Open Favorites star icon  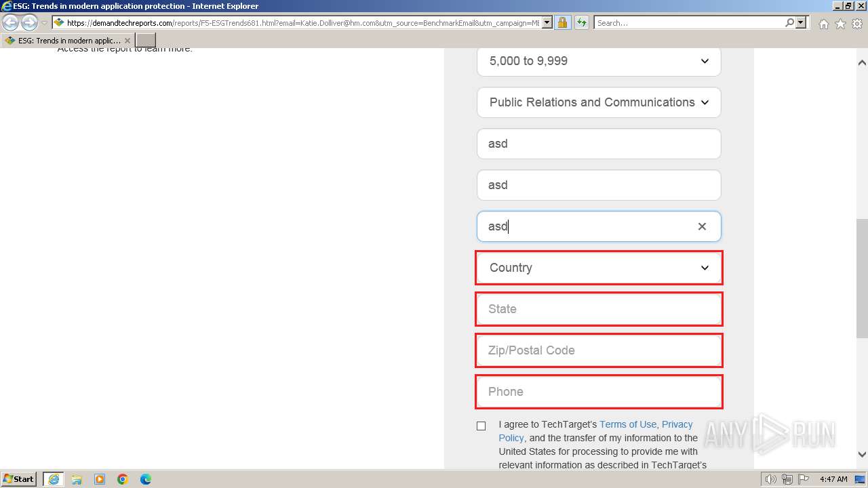point(840,24)
